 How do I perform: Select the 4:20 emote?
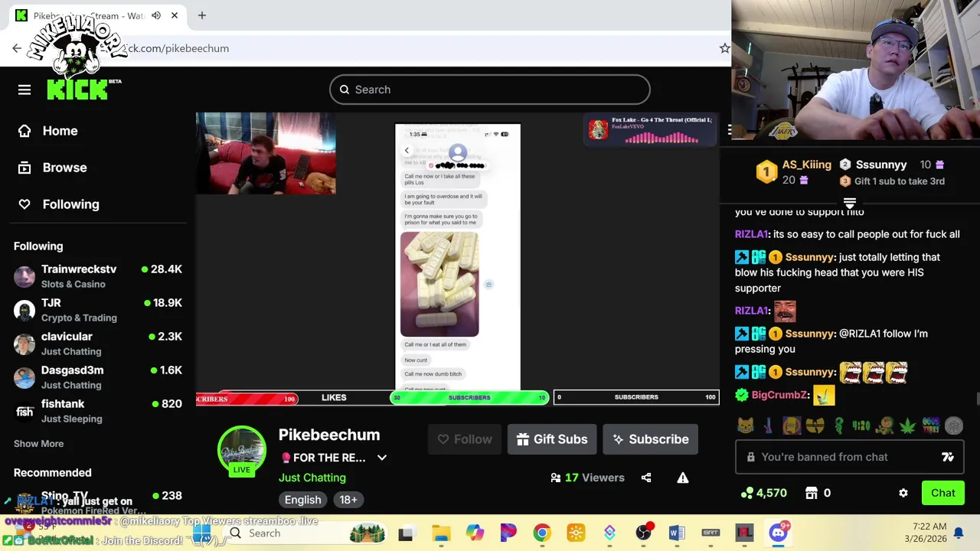(x=861, y=425)
